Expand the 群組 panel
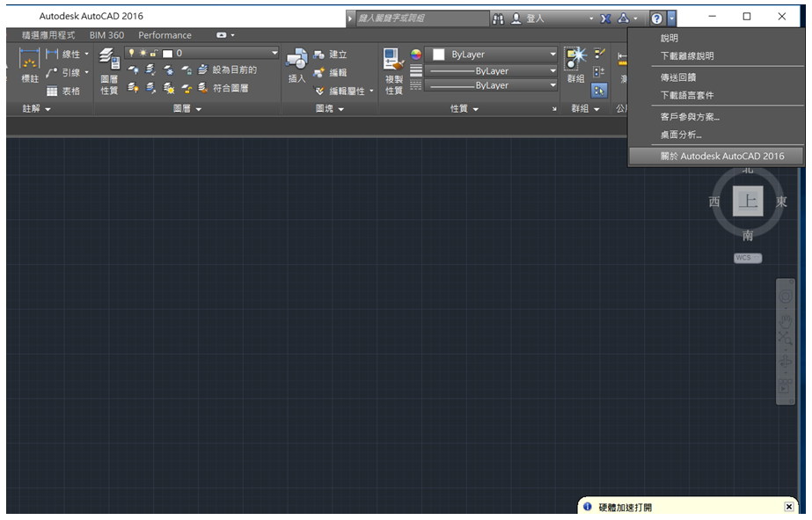 (585, 109)
